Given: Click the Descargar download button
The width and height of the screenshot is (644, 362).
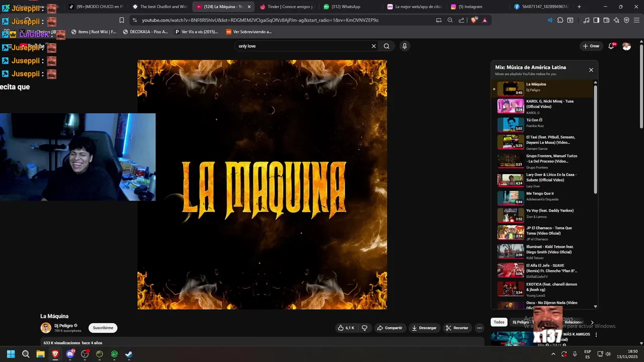Looking at the screenshot, I should click(424, 328).
